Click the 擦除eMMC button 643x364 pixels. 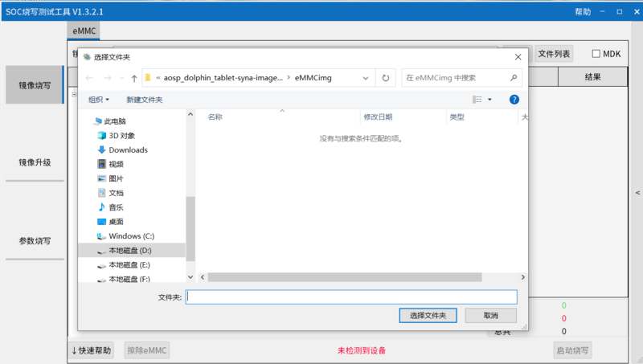tap(147, 350)
